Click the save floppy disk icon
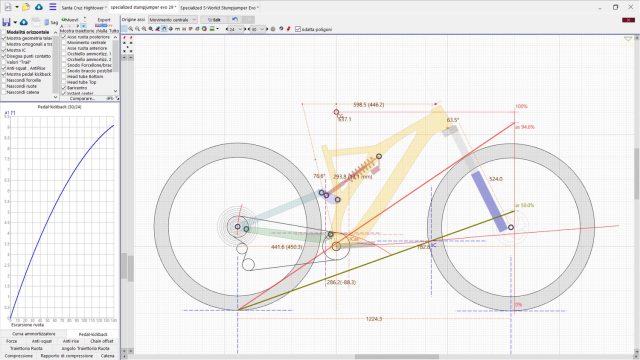The width and height of the screenshot is (640, 360). tap(6, 22)
